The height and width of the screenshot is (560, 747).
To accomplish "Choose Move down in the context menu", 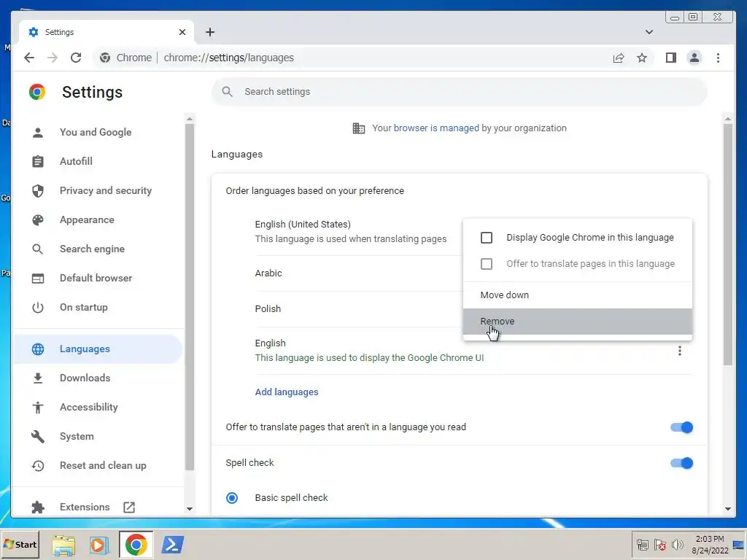I will point(578,295).
